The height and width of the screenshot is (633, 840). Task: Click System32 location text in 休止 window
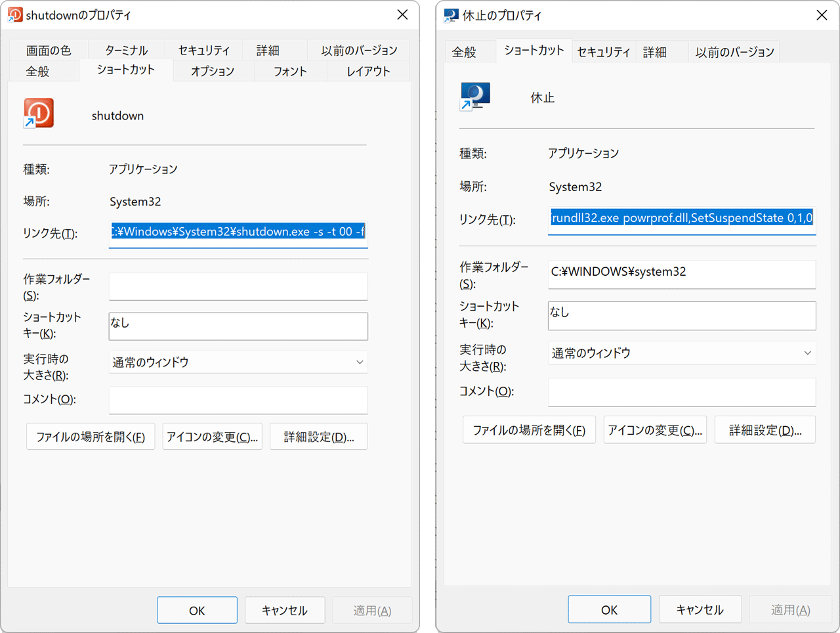tap(576, 186)
